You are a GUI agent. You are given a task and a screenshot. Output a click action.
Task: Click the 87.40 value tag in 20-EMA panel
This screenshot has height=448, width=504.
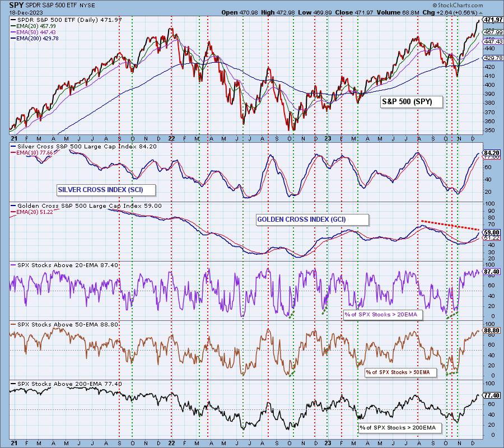492,272
